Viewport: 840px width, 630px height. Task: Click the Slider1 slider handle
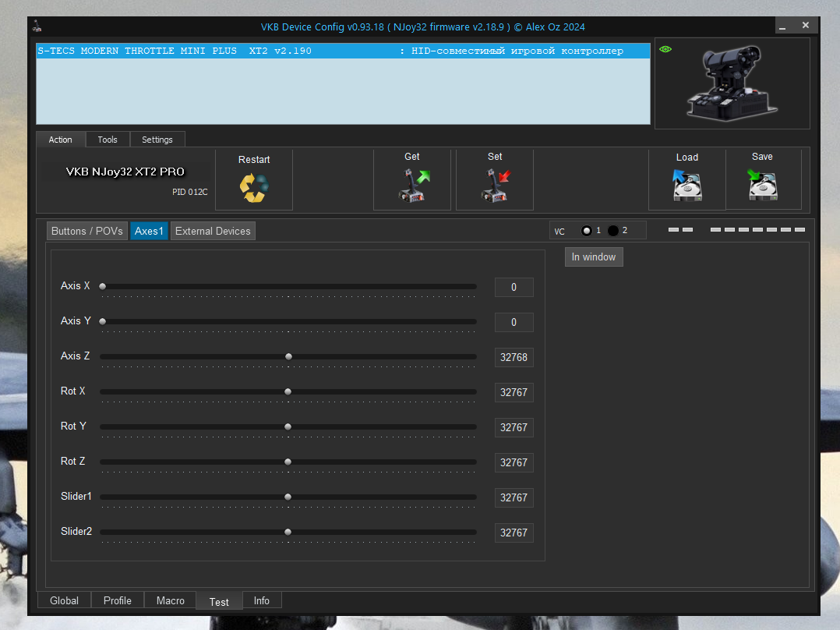(x=288, y=497)
